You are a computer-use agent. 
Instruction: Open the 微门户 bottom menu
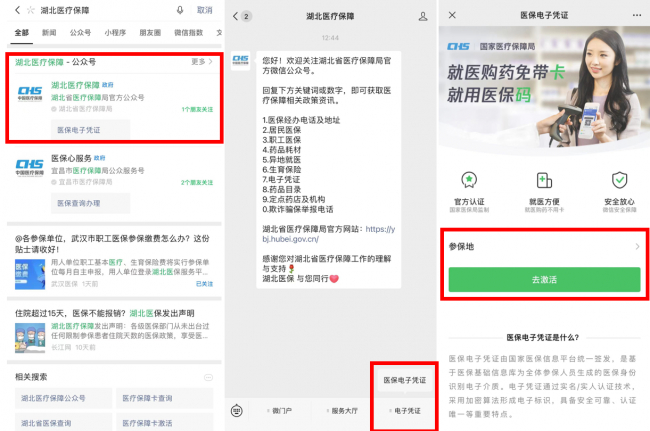[281, 411]
